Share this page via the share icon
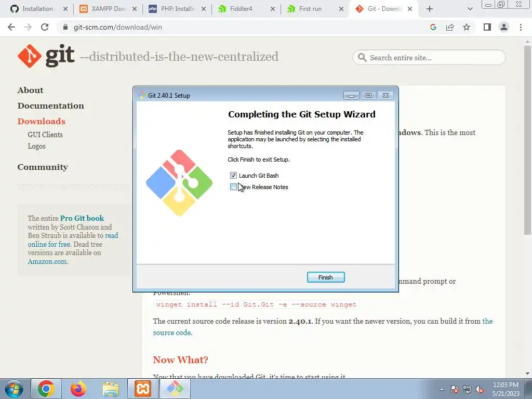 pyautogui.click(x=450, y=27)
